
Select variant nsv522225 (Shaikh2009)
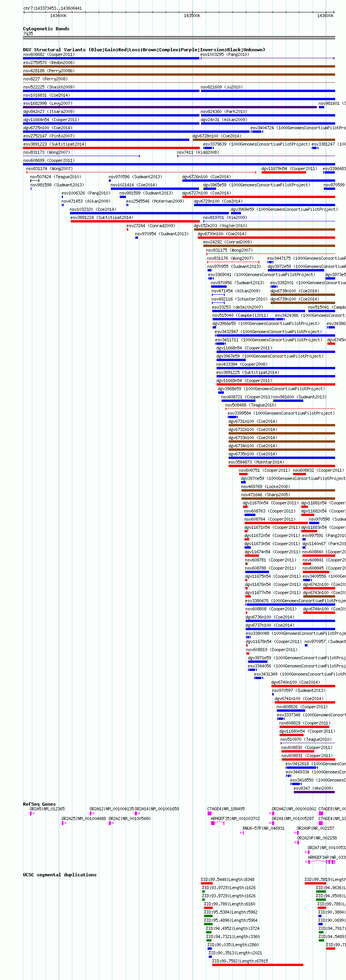49,87
